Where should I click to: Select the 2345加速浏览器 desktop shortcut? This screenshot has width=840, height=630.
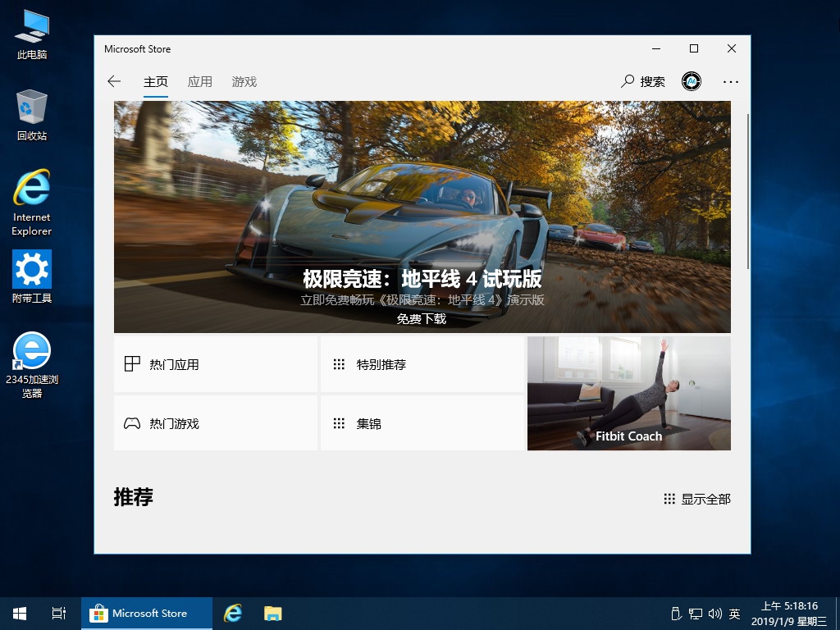[x=32, y=365]
